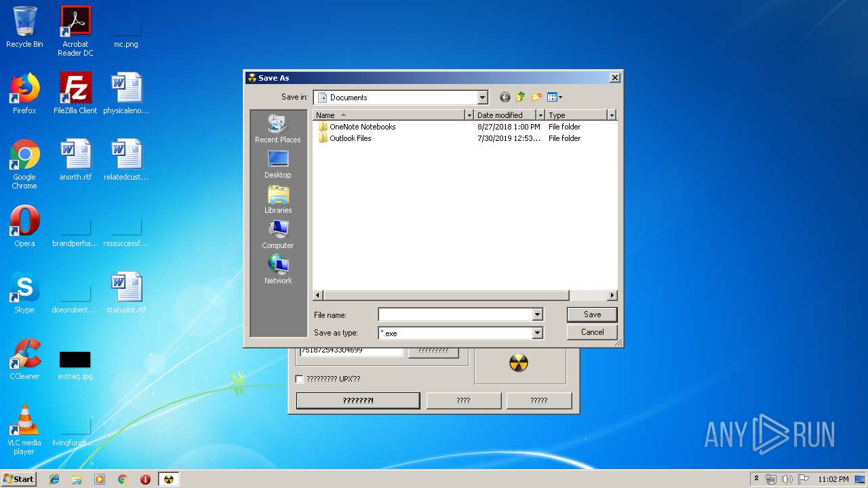
Task: Open Type column header dropdown
Action: coord(612,115)
